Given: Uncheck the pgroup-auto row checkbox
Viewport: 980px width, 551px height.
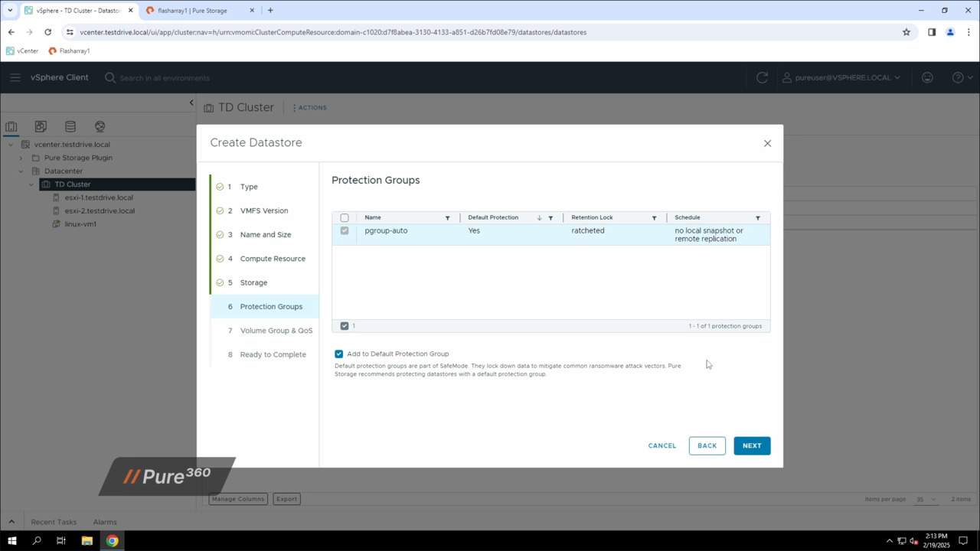Looking at the screenshot, I should tap(344, 231).
